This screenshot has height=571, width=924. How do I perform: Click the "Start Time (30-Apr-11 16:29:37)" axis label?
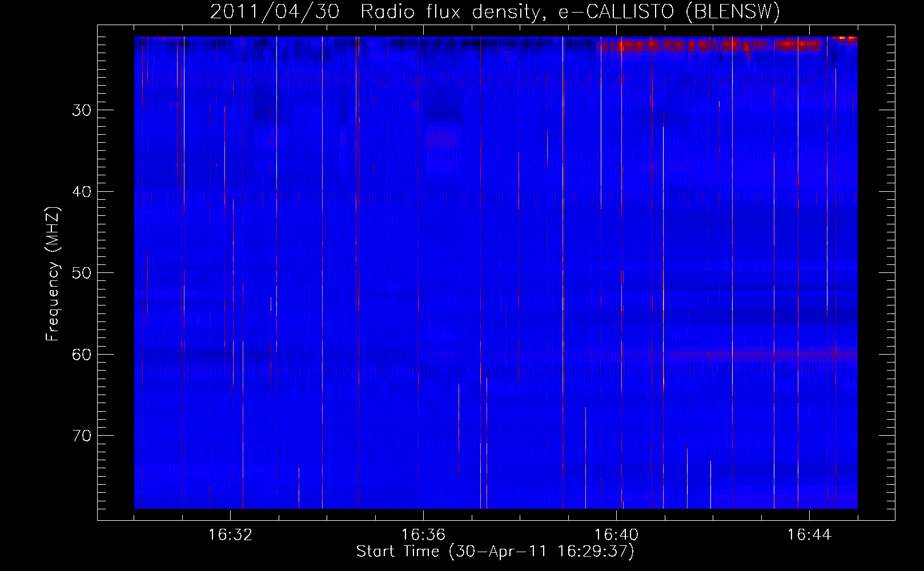495,552
